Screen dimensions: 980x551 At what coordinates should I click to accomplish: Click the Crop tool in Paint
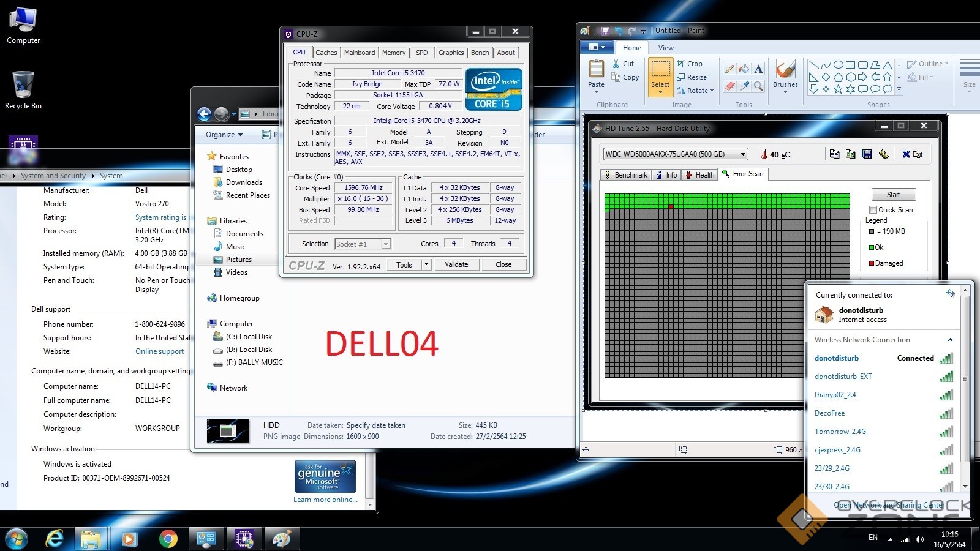tap(690, 64)
